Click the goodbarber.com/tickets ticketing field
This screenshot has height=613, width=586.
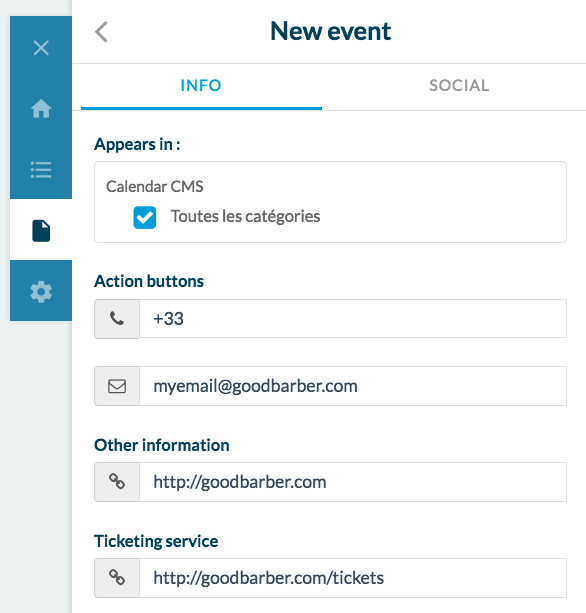point(353,577)
